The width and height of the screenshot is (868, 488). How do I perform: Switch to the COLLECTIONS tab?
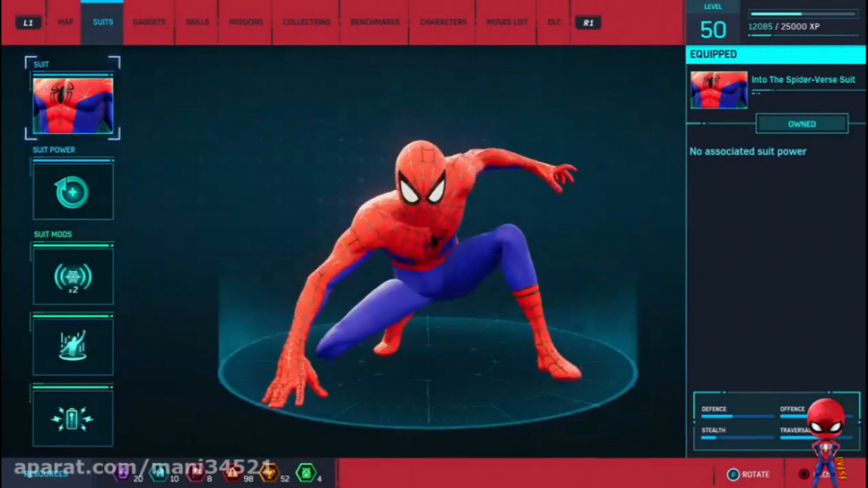(307, 22)
